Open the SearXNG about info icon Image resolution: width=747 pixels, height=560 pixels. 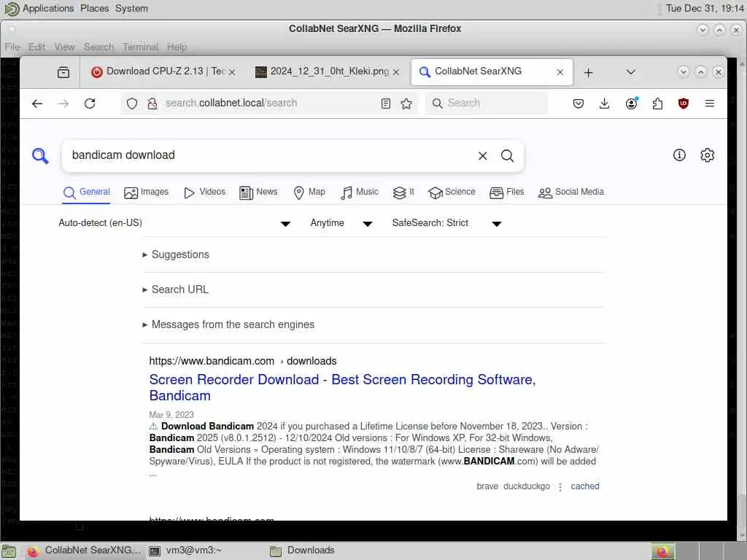(x=679, y=155)
